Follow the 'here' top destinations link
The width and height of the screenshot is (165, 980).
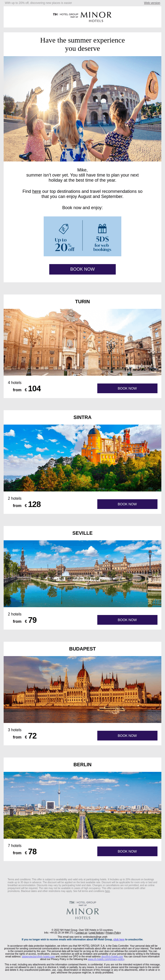pyautogui.click(x=36, y=191)
